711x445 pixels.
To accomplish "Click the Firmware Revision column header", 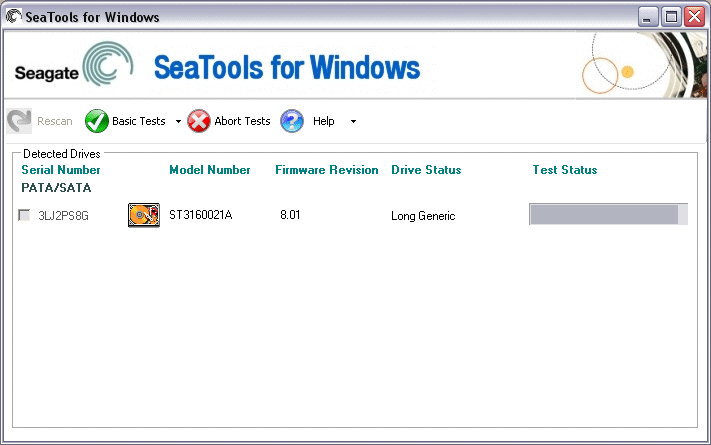I will pos(326,170).
